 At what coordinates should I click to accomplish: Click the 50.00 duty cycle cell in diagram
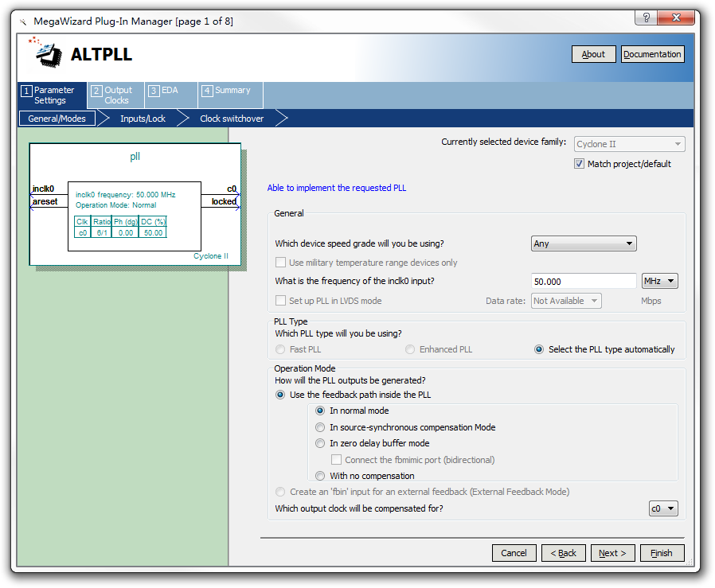tap(153, 233)
